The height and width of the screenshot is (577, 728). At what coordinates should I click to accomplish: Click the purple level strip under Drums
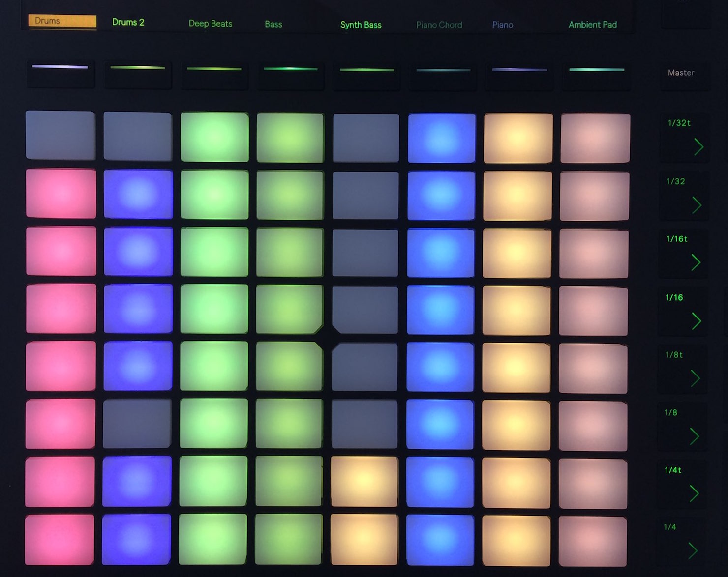pyautogui.click(x=60, y=69)
